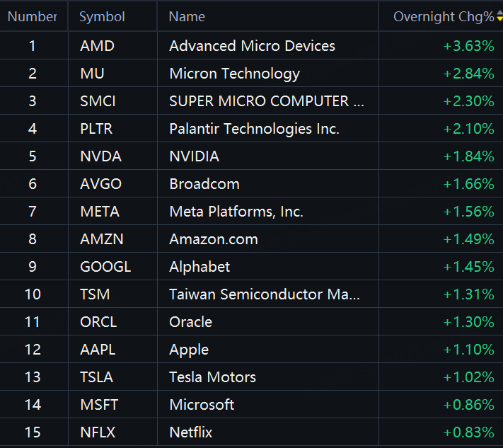
Task: Sort by the Symbol column header
Action: (102, 16)
